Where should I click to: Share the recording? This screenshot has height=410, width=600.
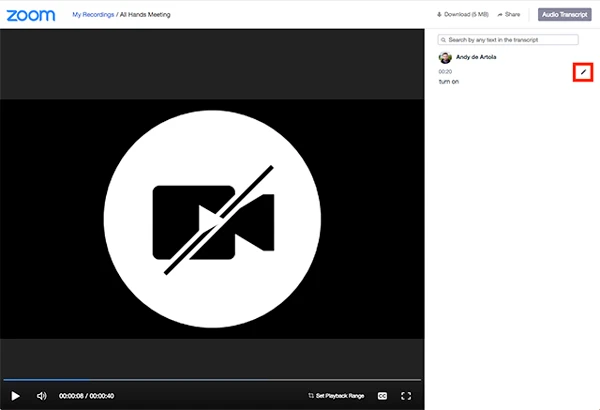(509, 15)
